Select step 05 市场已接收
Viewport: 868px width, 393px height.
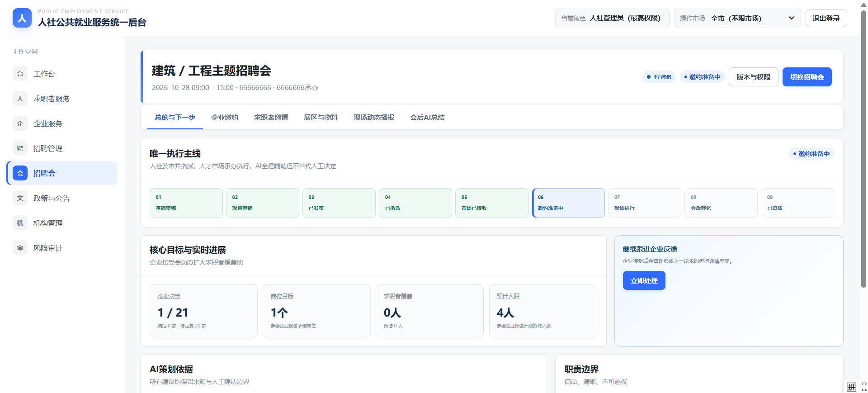click(492, 203)
